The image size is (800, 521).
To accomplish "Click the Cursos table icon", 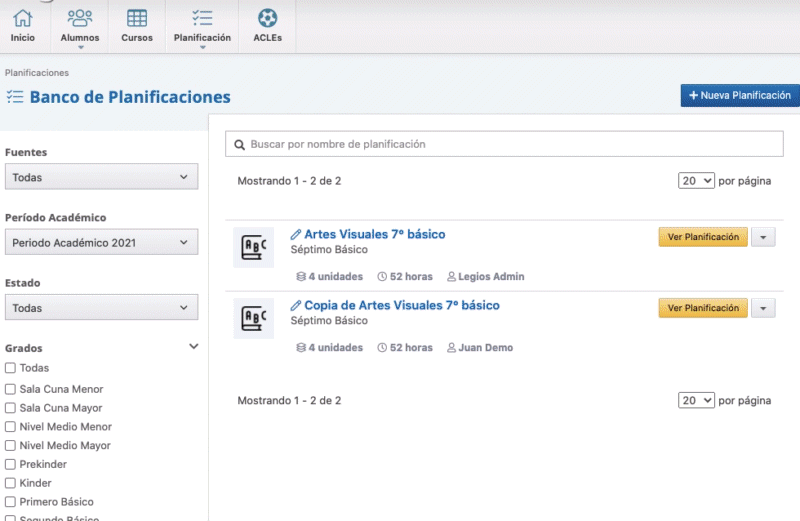I will (x=137, y=18).
